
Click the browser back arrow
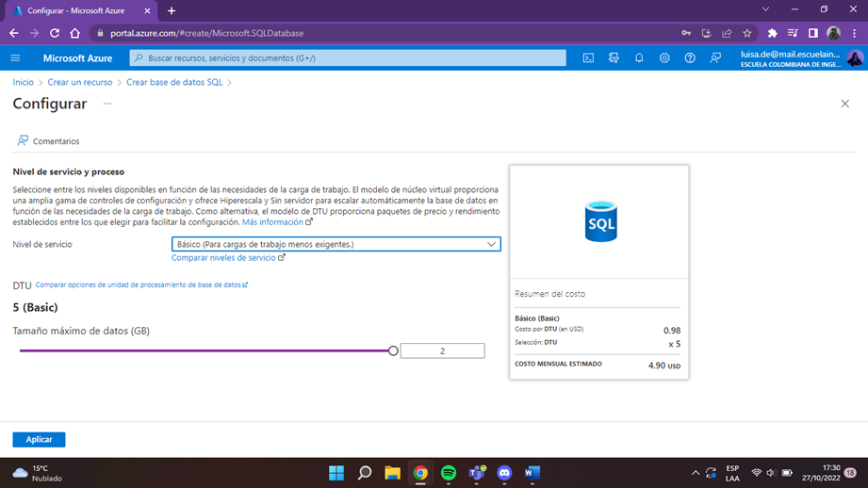[14, 33]
